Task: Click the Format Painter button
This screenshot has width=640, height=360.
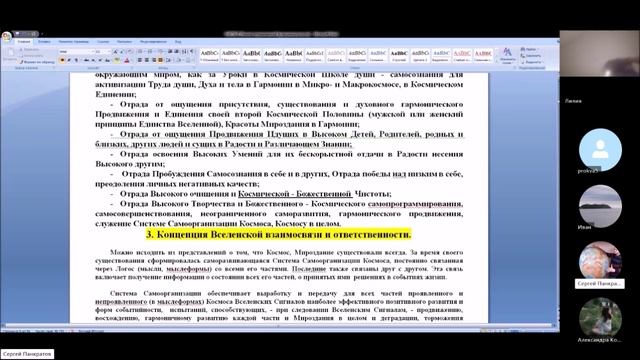Action: coord(37,62)
